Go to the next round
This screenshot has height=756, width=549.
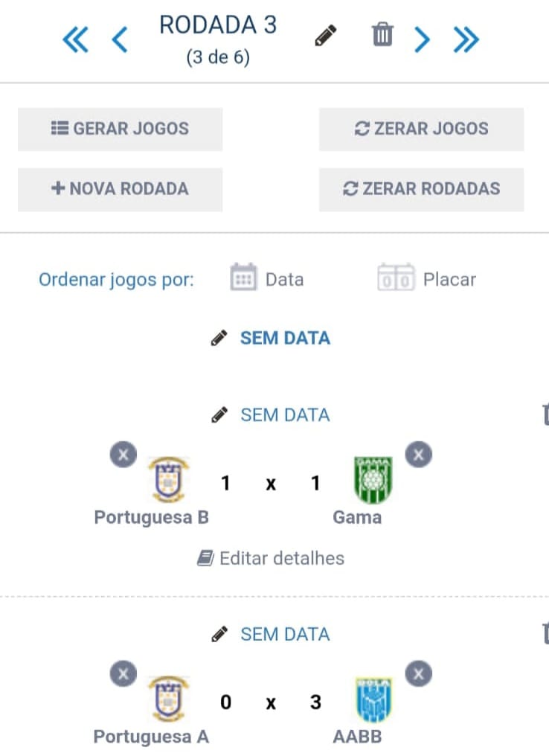pos(422,39)
